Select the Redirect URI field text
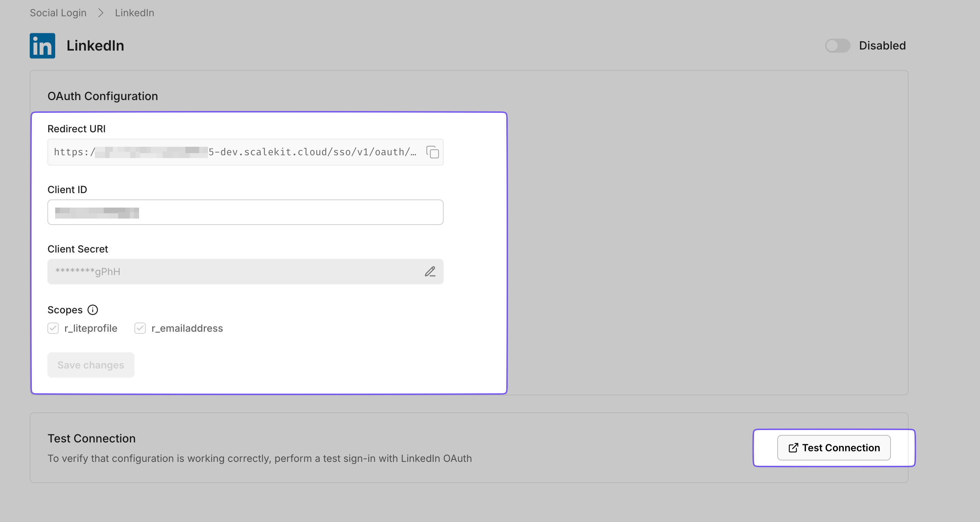 pyautogui.click(x=228, y=152)
